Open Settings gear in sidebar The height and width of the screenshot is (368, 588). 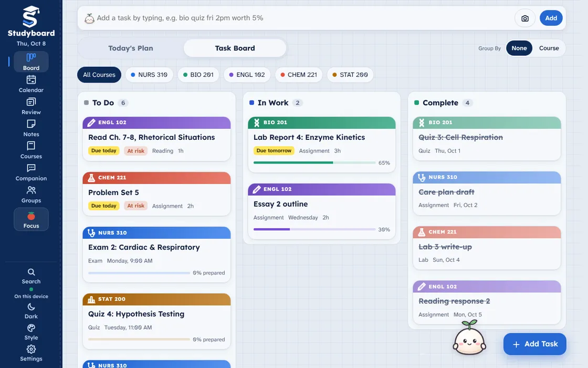click(x=31, y=353)
